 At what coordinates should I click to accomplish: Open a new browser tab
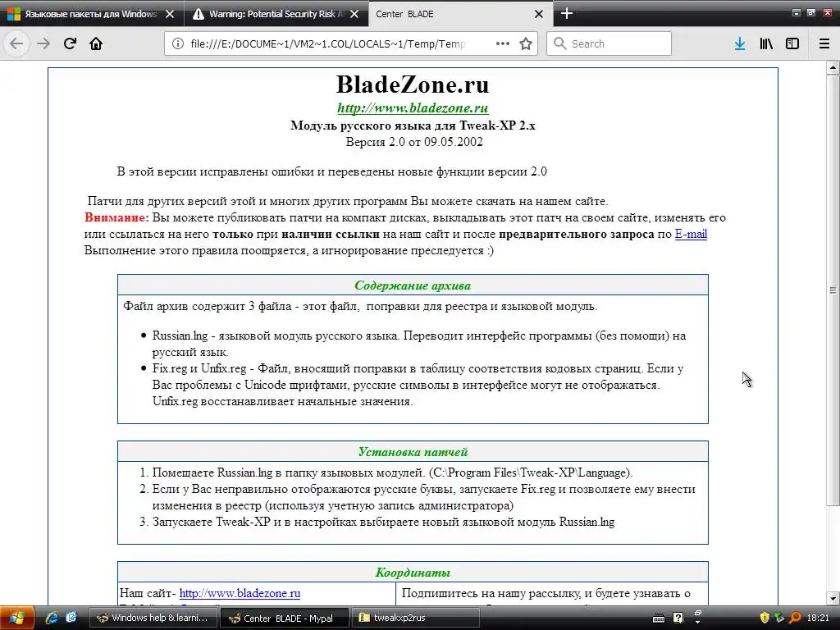tap(567, 13)
